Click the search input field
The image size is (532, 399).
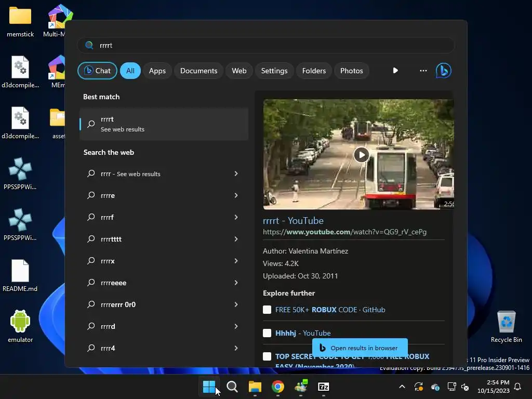pyautogui.click(x=265, y=45)
